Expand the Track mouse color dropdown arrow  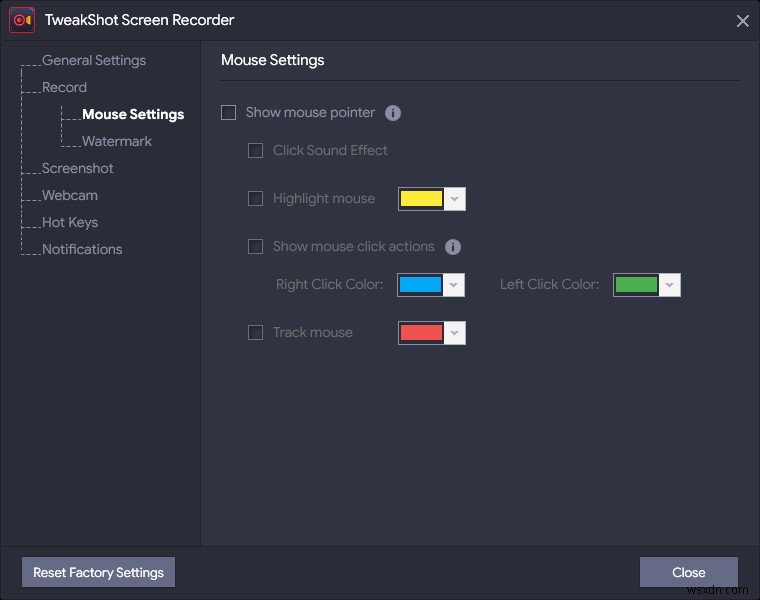click(x=455, y=333)
